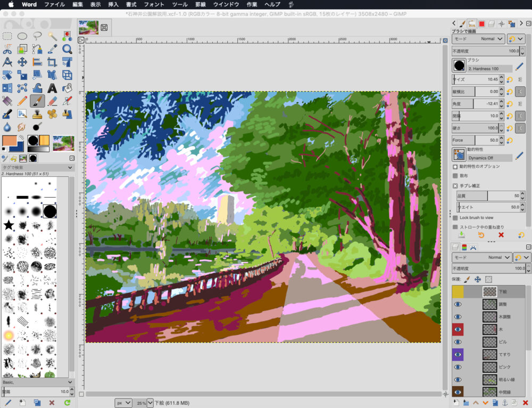Open the ファイル menu
The height and width of the screenshot is (408, 532).
[x=54, y=4]
